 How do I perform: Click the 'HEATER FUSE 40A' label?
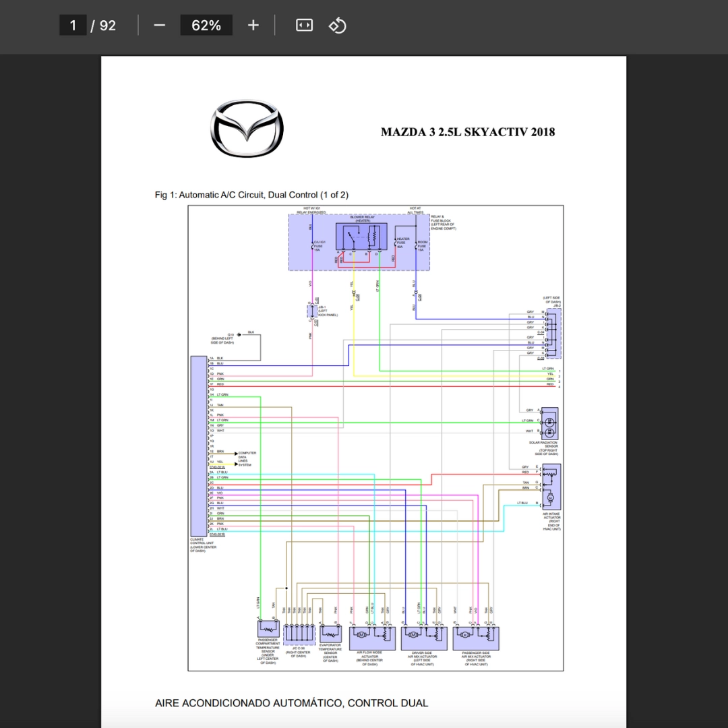pos(402,243)
